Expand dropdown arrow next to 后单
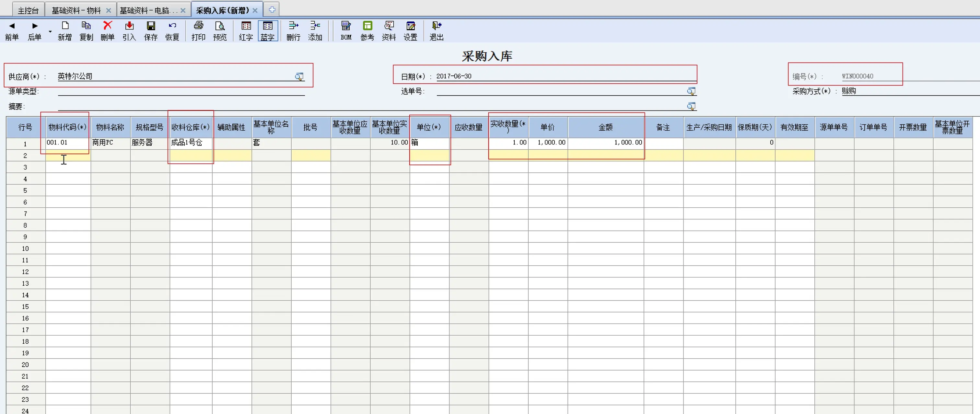This screenshot has width=980, height=414. (x=50, y=31)
